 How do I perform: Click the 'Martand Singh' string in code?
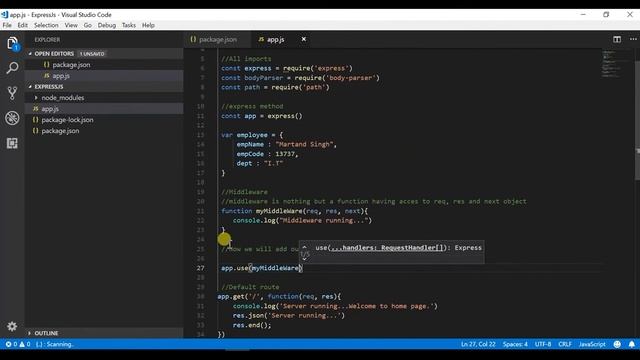pos(304,144)
